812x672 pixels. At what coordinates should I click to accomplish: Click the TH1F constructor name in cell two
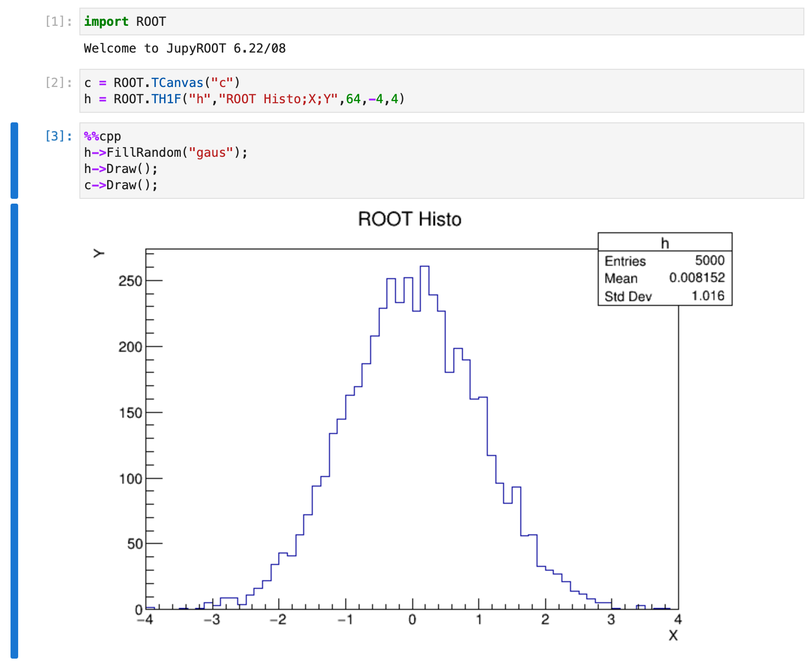click(x=166, y=99)
